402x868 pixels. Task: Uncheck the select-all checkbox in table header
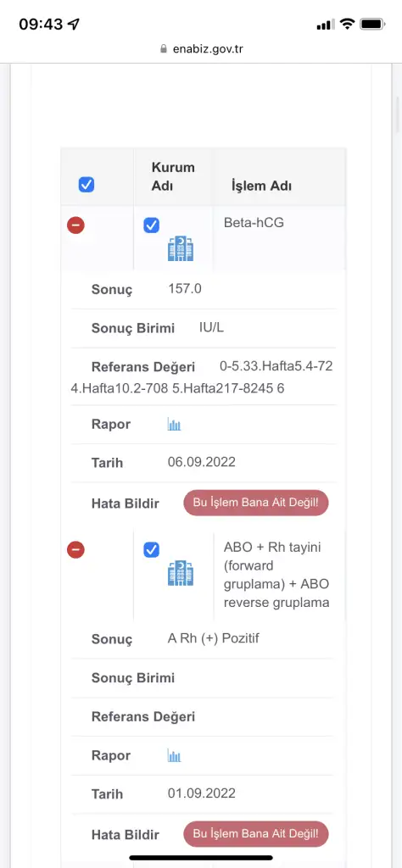pos(87,184)
